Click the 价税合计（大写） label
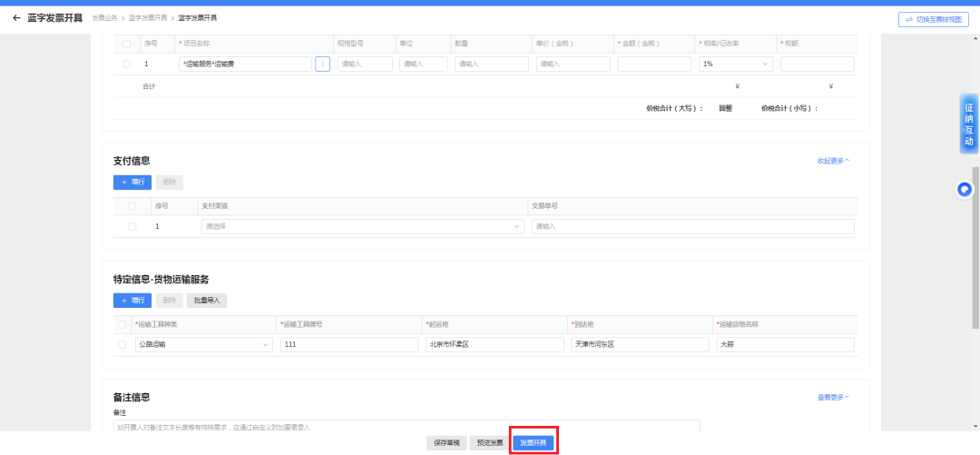 click(x=675, y=108)
